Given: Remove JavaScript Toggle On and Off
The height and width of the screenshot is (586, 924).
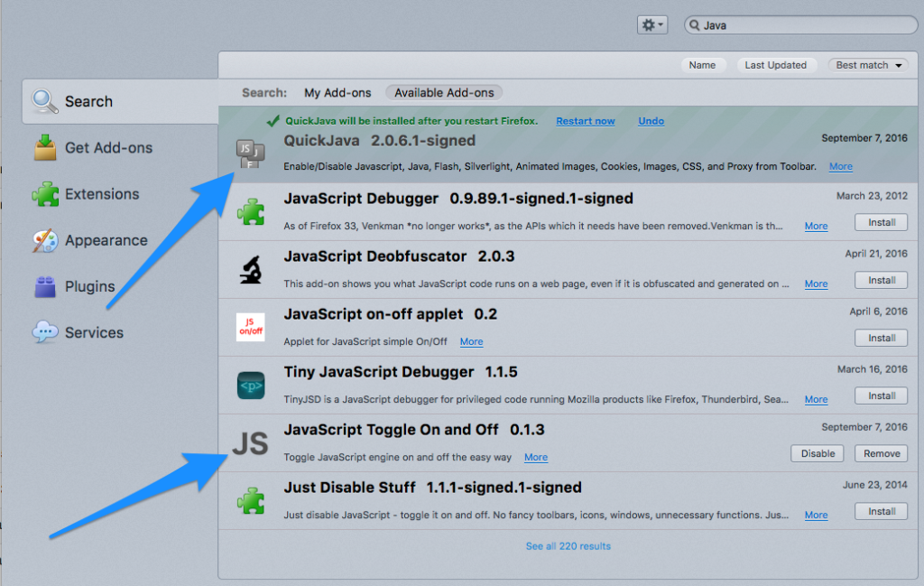Looking at the screenshot, I should coord(881,453).
